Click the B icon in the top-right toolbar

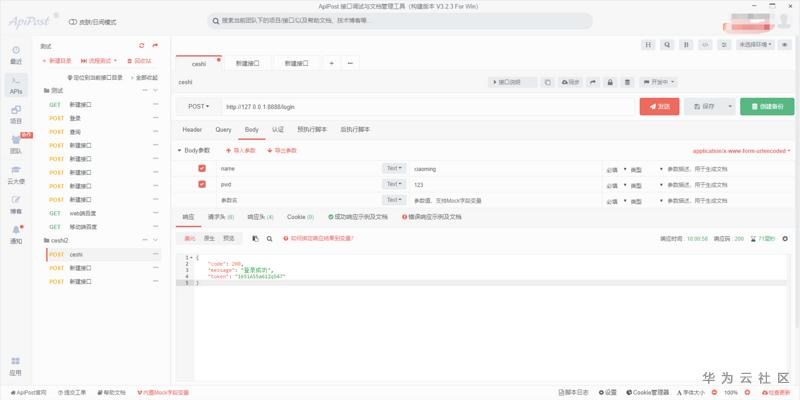(x=686, y=45)
